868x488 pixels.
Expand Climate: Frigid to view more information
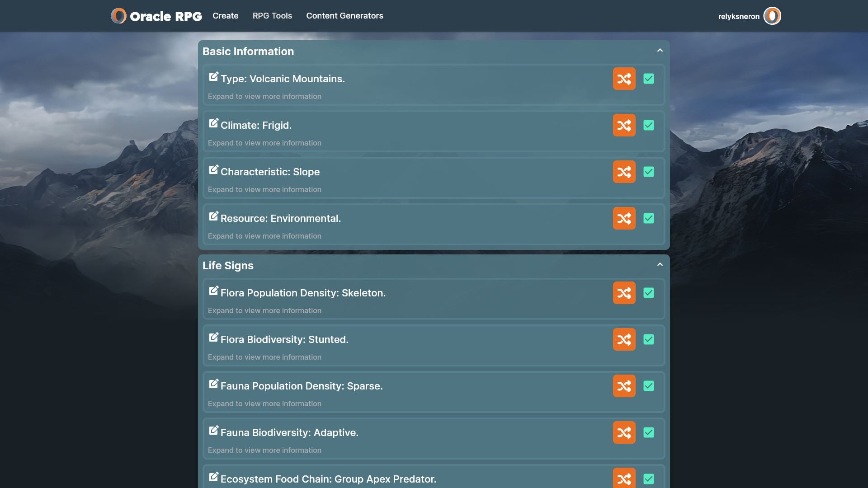[x=264, y=143]
